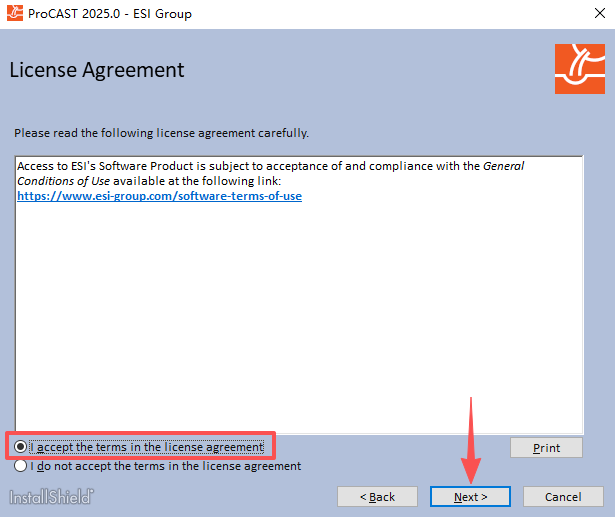The height and width of the screenshot is (517, 615).
Task: Cancel the ProCAST installation
Action: pos(563,497)
